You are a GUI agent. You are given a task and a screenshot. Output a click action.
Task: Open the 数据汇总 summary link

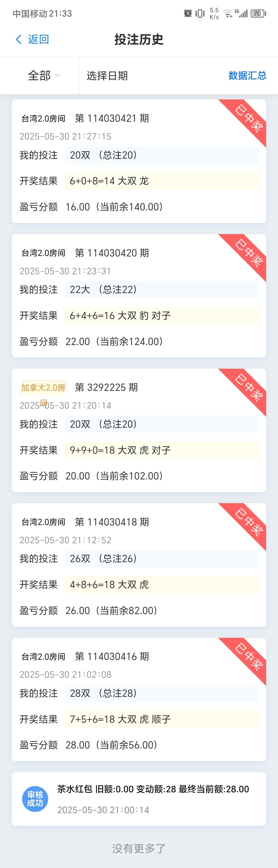click(x=247, y=75)
